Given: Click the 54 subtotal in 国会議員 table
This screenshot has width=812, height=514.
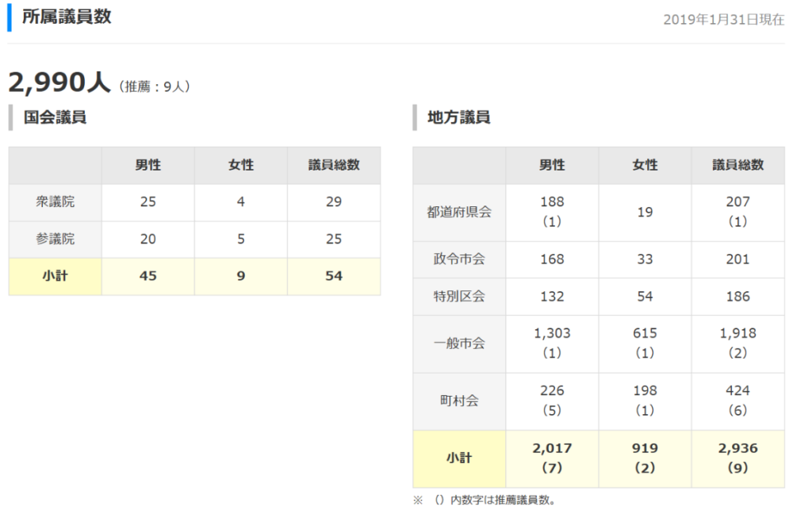Looking at the screenshot, I should 334,276.
